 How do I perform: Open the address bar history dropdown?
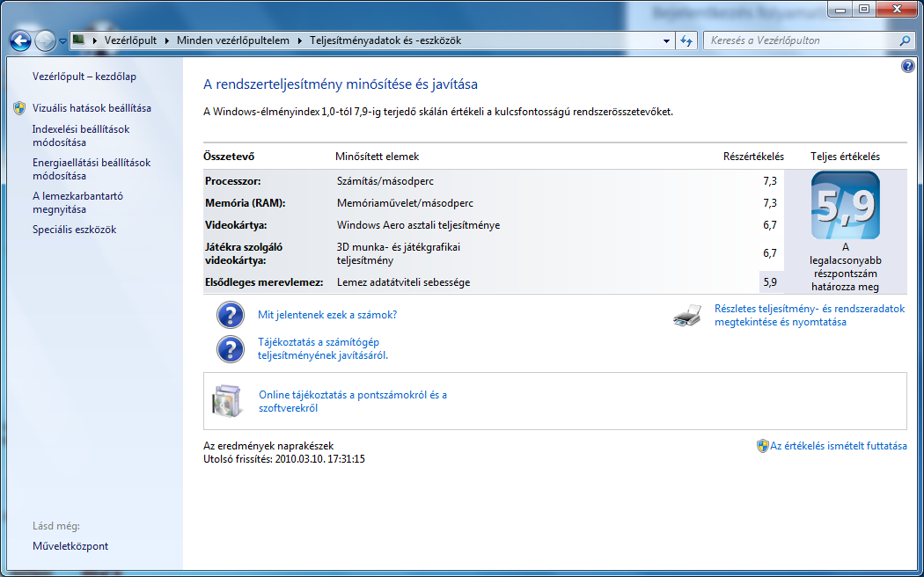click(x=666, y=40)
